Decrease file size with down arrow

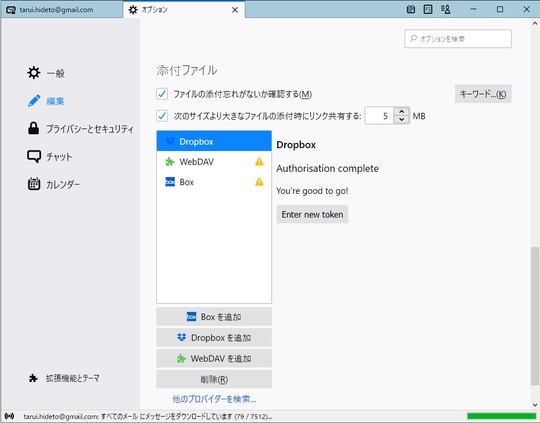pos(402,120)
